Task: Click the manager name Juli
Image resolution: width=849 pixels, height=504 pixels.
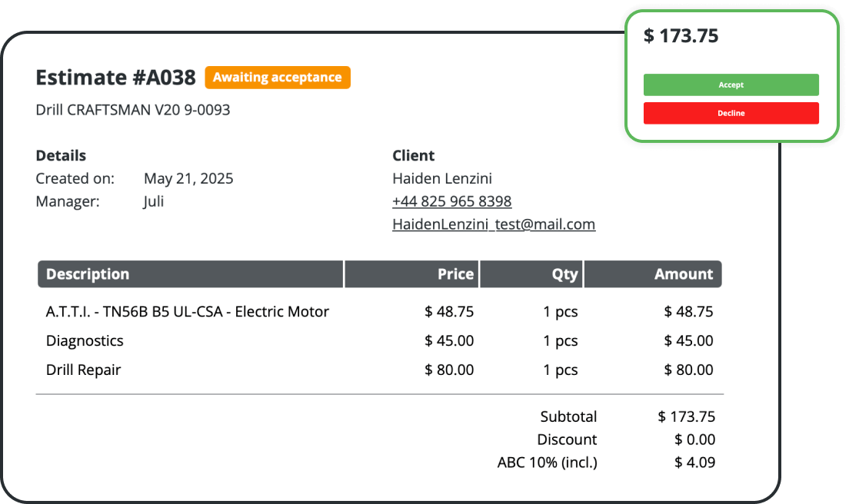Action: [x=154, y=202]
